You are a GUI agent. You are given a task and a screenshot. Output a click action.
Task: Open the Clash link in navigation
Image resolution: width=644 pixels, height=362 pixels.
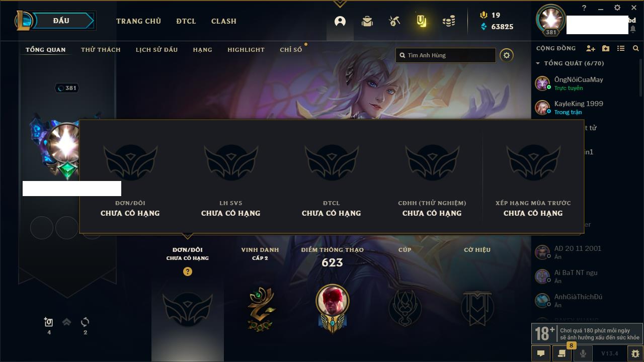pyautogui.click(x=224, y=21)
